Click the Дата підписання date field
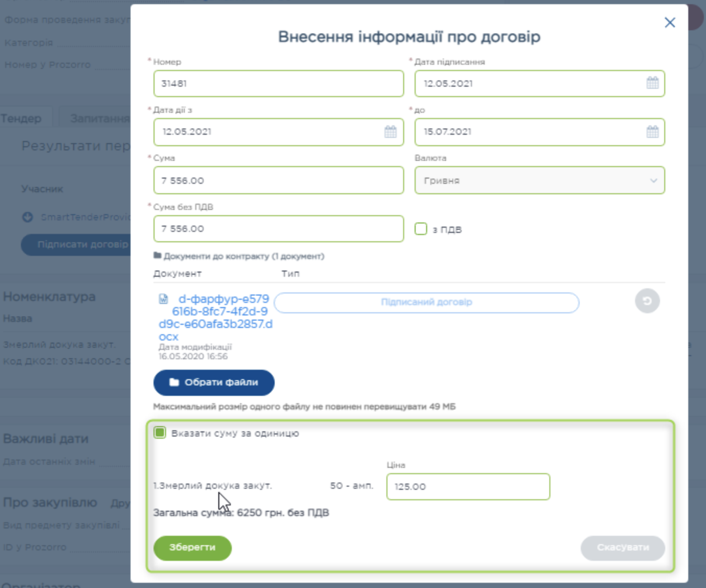The image size is (706, 588). tap(539, 84)
